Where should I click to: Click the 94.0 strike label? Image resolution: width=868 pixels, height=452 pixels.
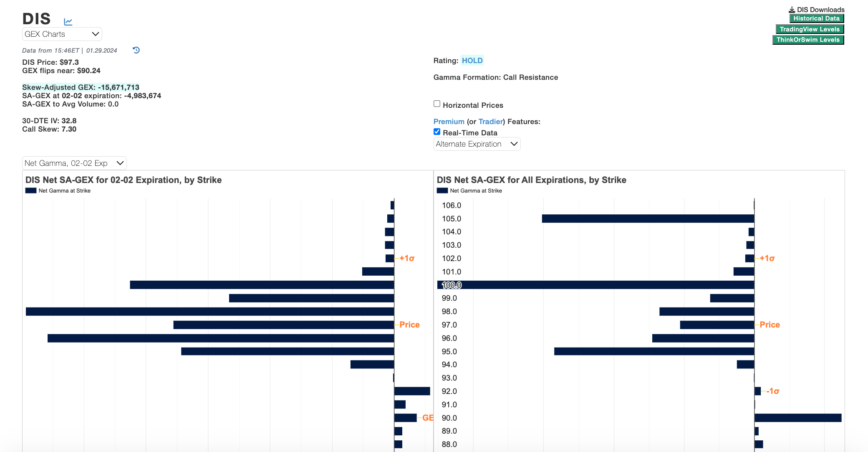449,364
